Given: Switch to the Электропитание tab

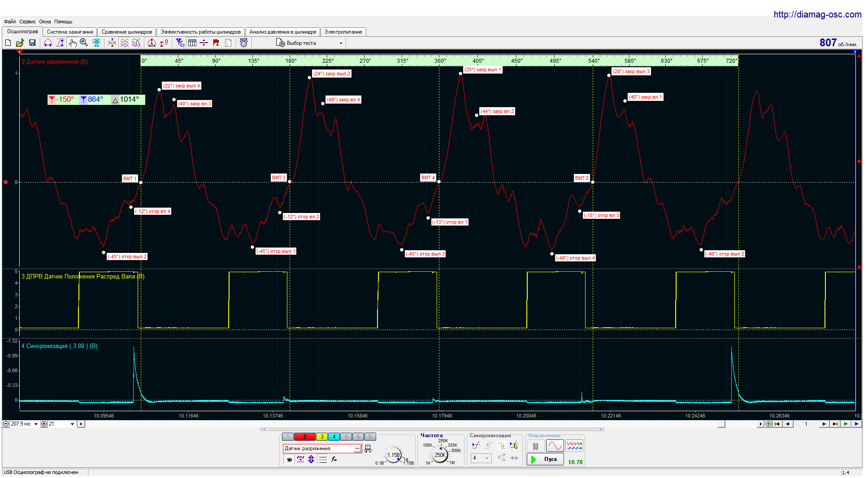Looking at the screenshot, I should (x=343, y=32).
